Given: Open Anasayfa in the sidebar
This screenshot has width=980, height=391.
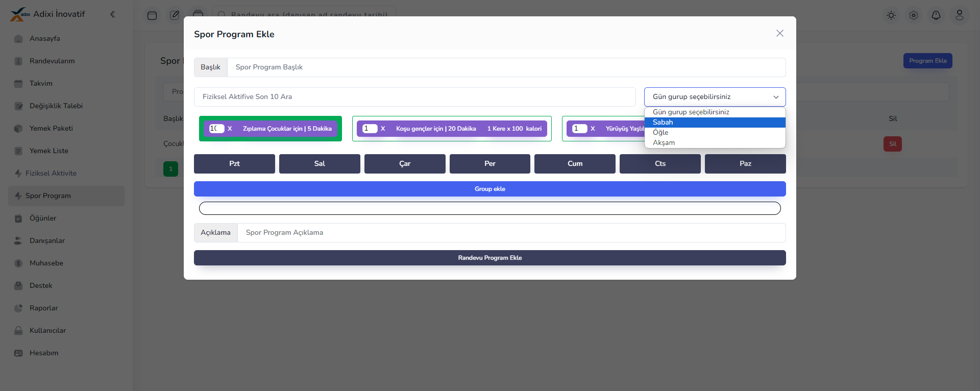Looking at the screenshot, I should click(66, 39).
